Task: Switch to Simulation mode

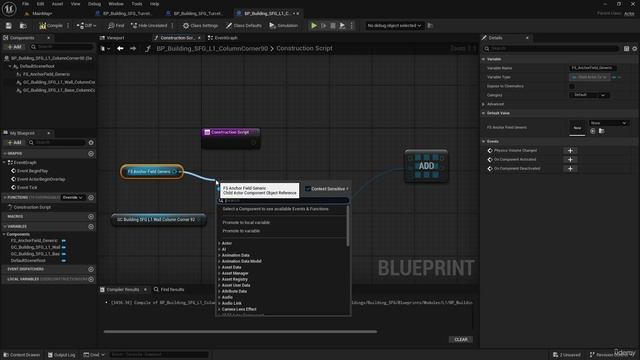Action: 283,26
